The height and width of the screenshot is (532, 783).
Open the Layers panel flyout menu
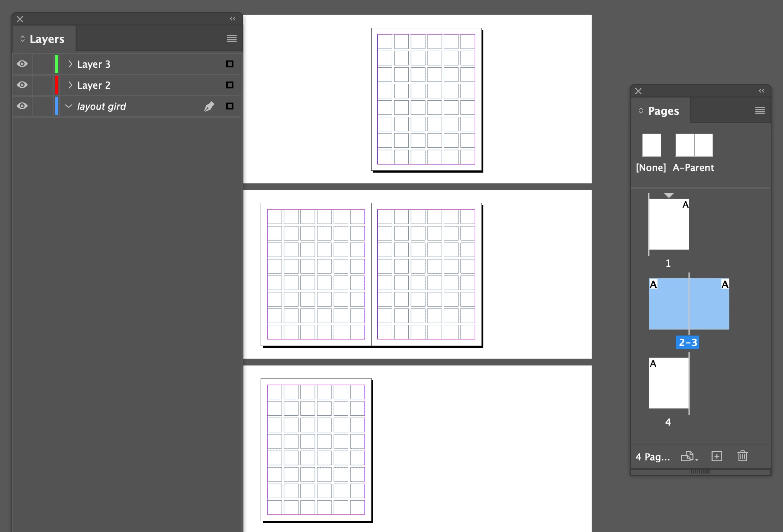click(232, 38)
